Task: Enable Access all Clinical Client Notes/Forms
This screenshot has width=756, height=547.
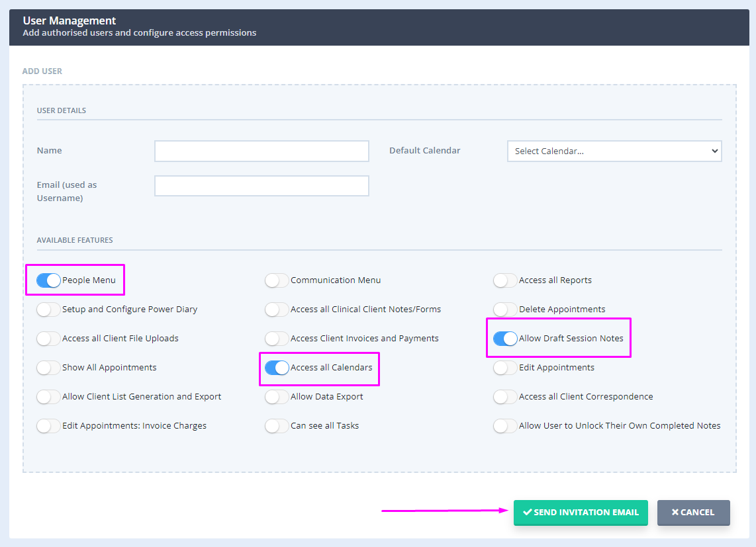Action: pyautogui.click(x=276, y=309)
